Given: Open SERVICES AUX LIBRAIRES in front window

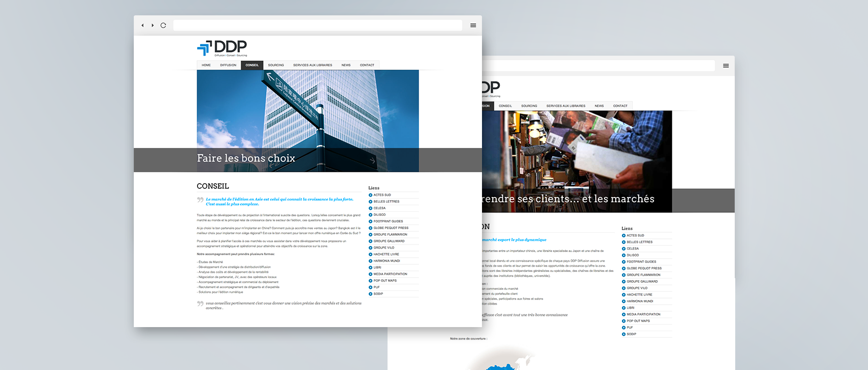Looking at the screenshot, I should tap(312, 65).
